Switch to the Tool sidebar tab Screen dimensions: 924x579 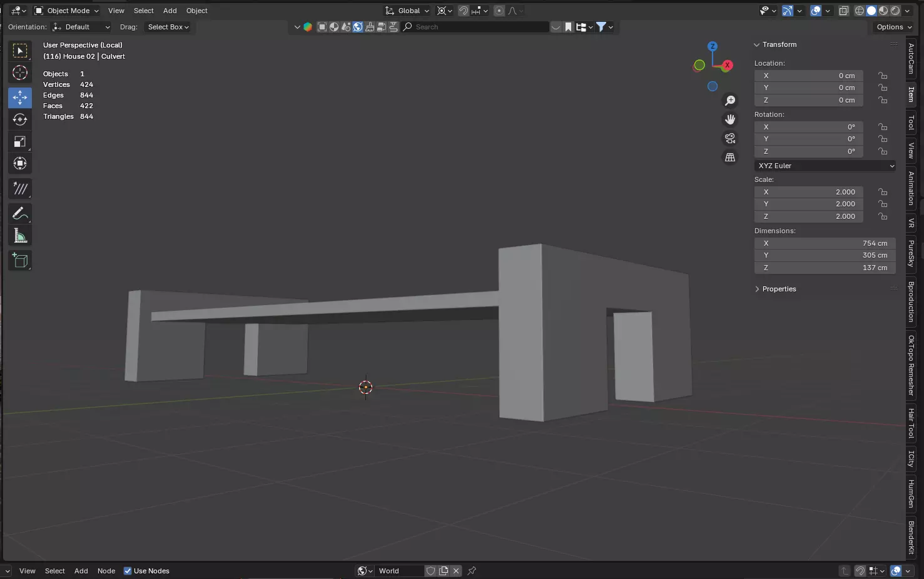(911, 123)
